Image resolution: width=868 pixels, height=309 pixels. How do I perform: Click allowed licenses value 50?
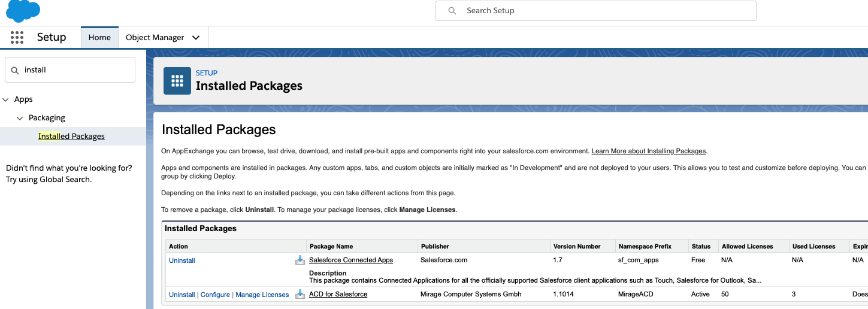click(725, 294)
